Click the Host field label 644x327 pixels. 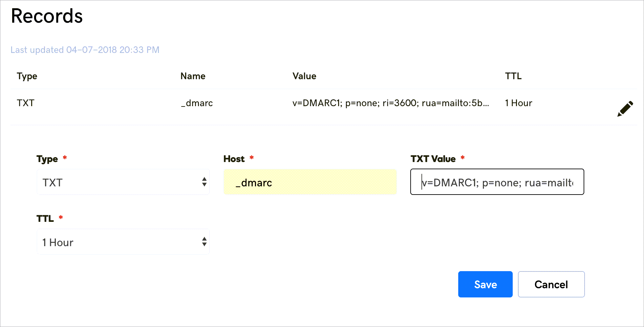(234, 159)
